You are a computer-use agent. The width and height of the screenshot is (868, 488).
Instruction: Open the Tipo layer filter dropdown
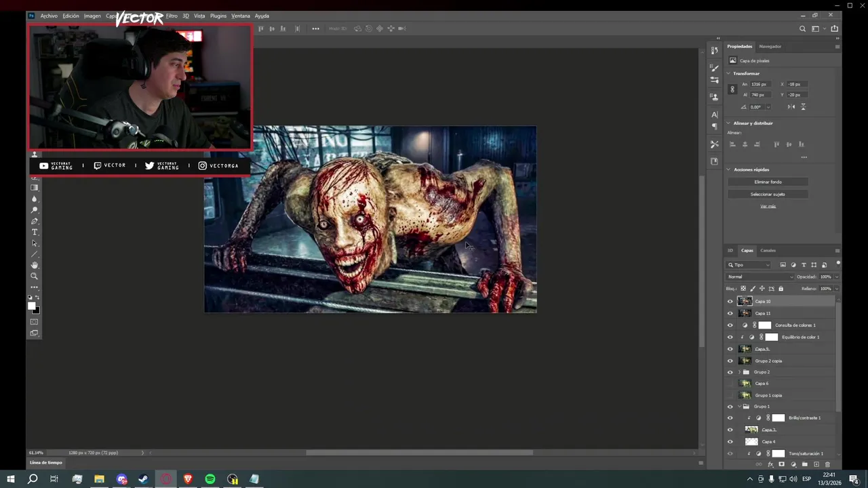click(x=749, y=265)
